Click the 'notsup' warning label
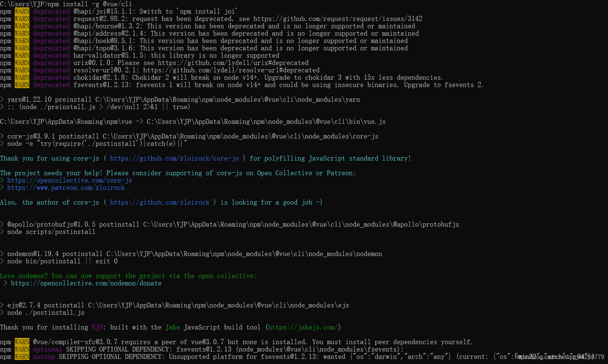This screenshot has height=364, width=608. pyautogui.click(x=44, y=357)
